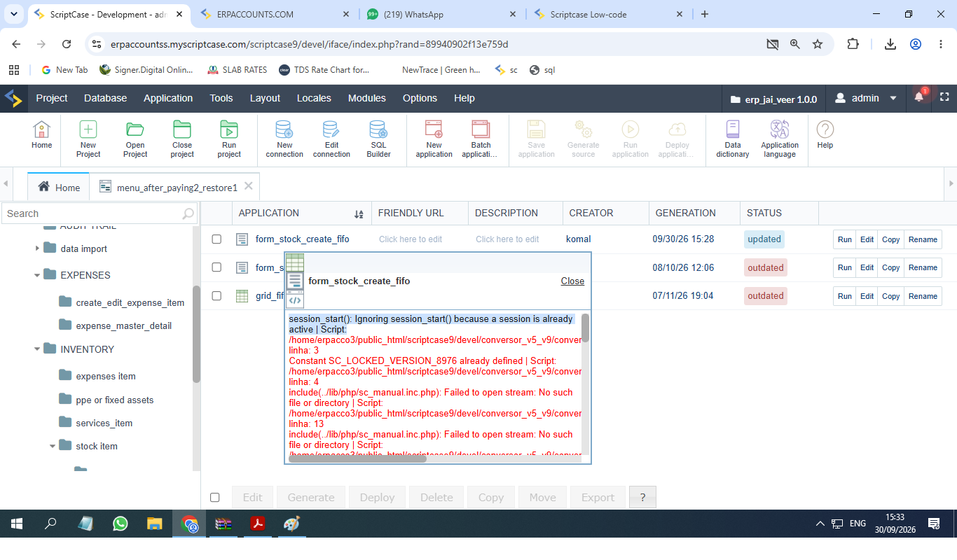Image resolution: width=957 pixels, height=560 pixels.
Task: Toggle the select-all checkbox beside Edit
Action: [215, 498]
